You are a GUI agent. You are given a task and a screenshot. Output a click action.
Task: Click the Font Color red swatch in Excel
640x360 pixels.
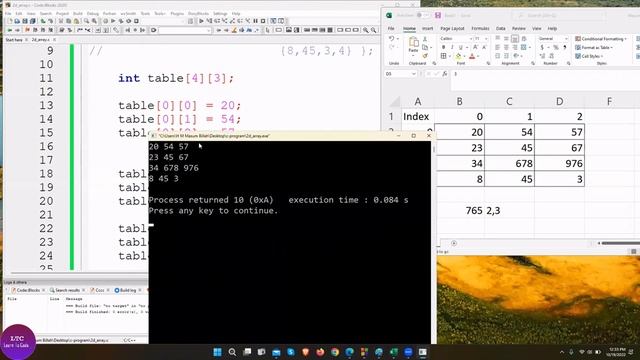click(472, 56)
